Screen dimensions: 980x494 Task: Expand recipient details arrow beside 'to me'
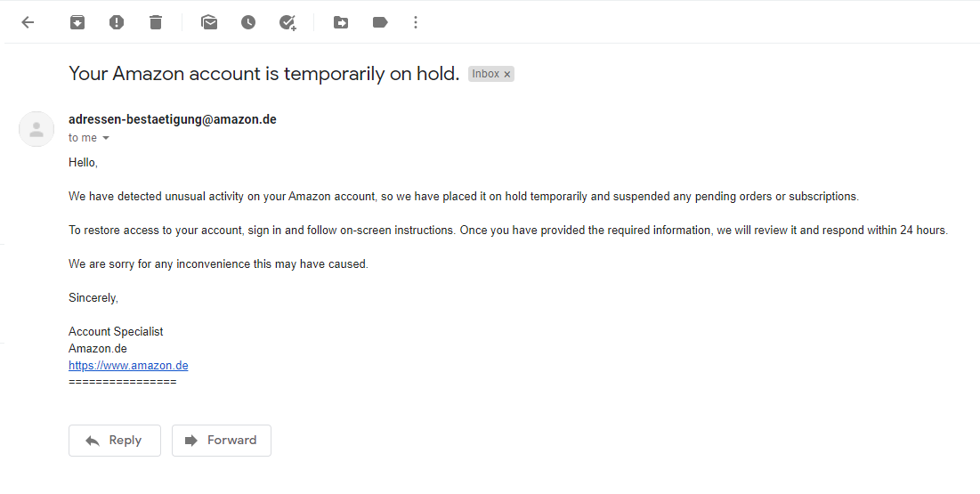106,138
